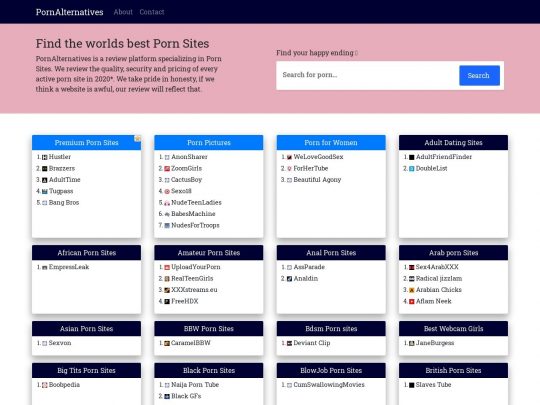Click the AdultFriendFinder favicon icon
This screenshot has width=540, height=405.
412,157
